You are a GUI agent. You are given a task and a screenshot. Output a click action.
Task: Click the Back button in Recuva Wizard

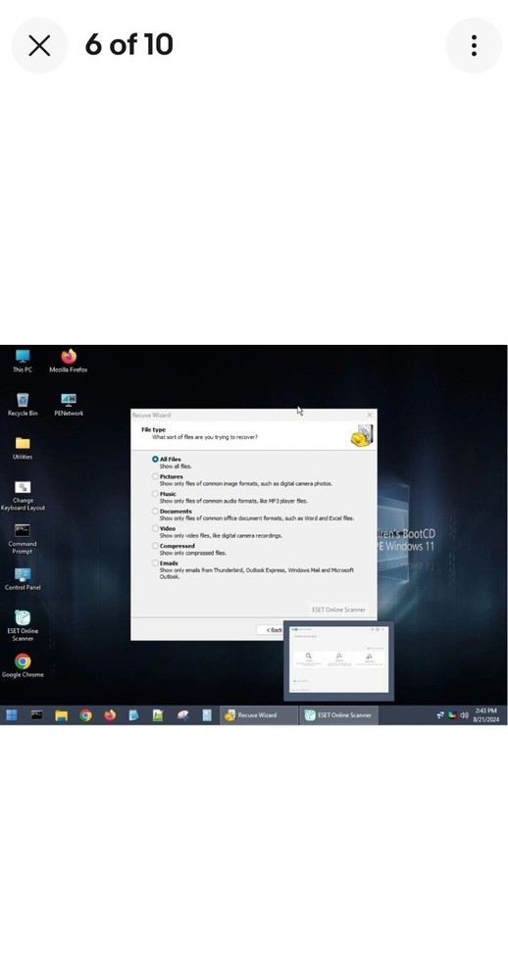coord(273,630)
